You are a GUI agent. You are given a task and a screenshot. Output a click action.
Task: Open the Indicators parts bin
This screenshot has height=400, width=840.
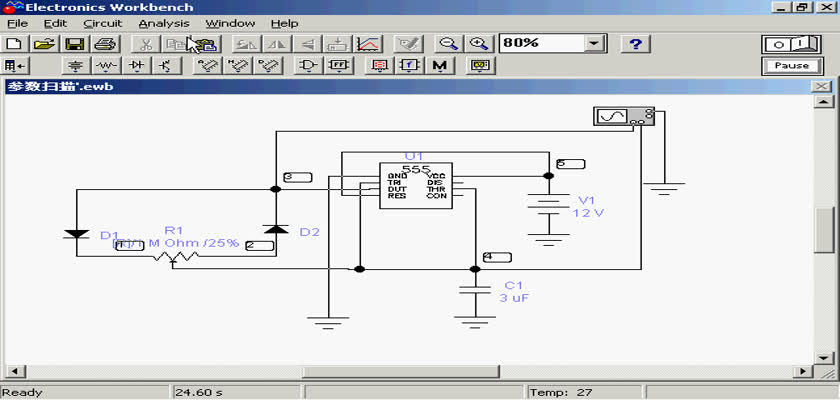tap(379, 66)
